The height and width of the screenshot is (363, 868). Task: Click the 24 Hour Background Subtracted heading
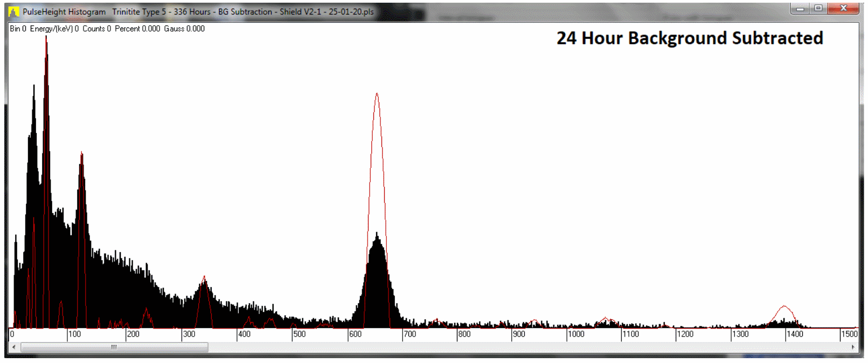(689, 38)
